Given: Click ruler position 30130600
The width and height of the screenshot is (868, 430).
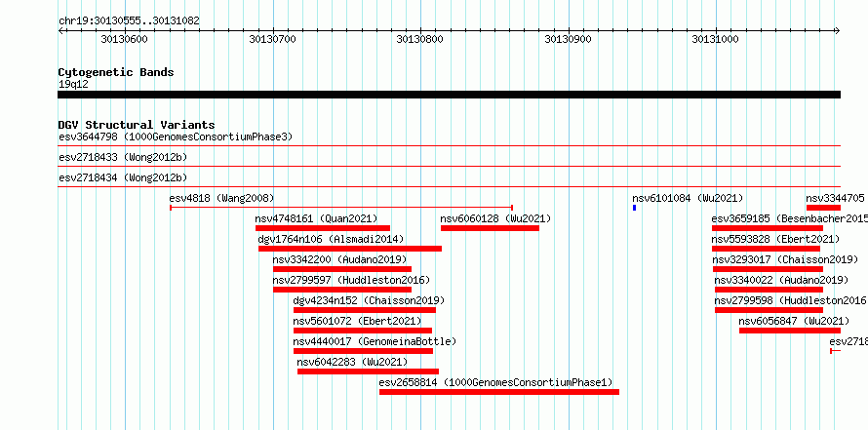Looking at the screenshot, I should [x=125, y=39].
